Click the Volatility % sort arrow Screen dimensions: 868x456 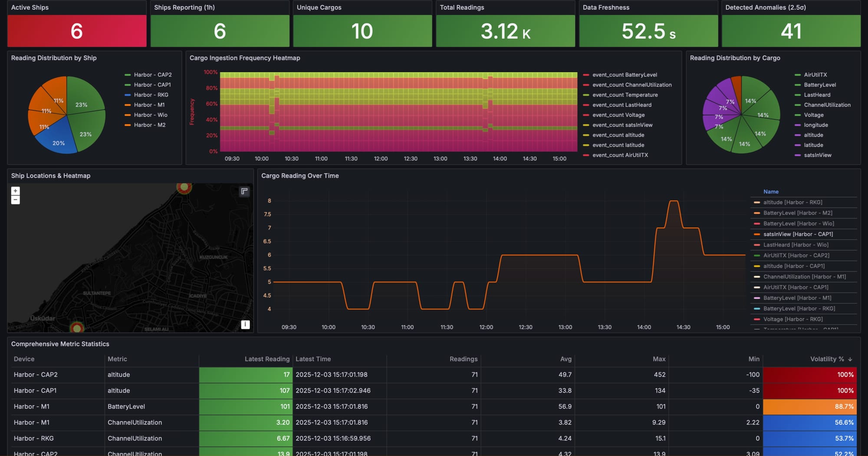pyautogui.click(x=850, y=359)
